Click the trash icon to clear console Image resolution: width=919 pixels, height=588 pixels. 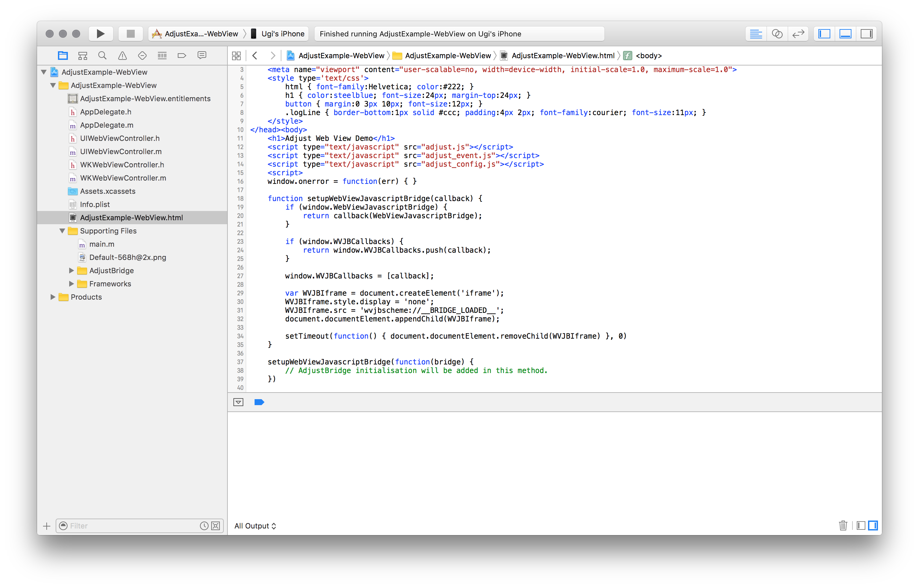843,526
